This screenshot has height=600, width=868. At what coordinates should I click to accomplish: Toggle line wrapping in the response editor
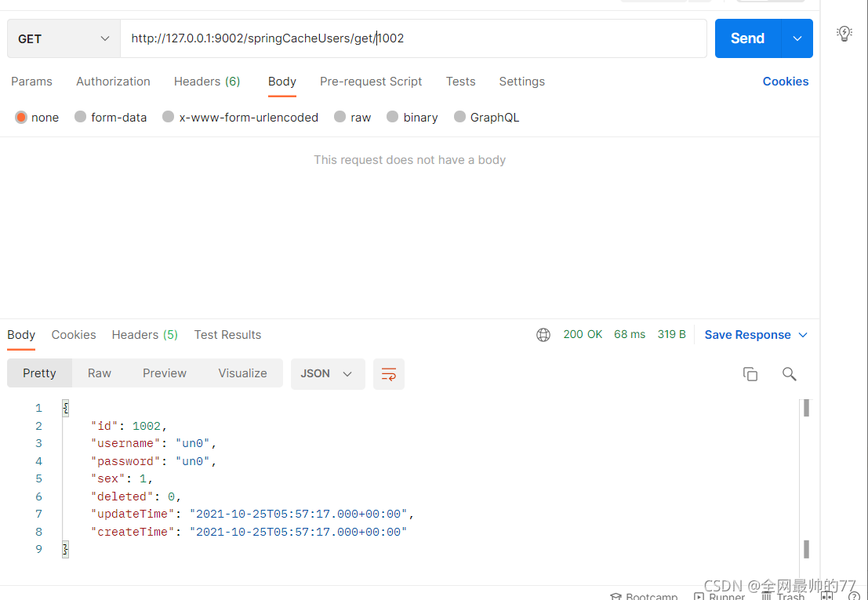389,374
